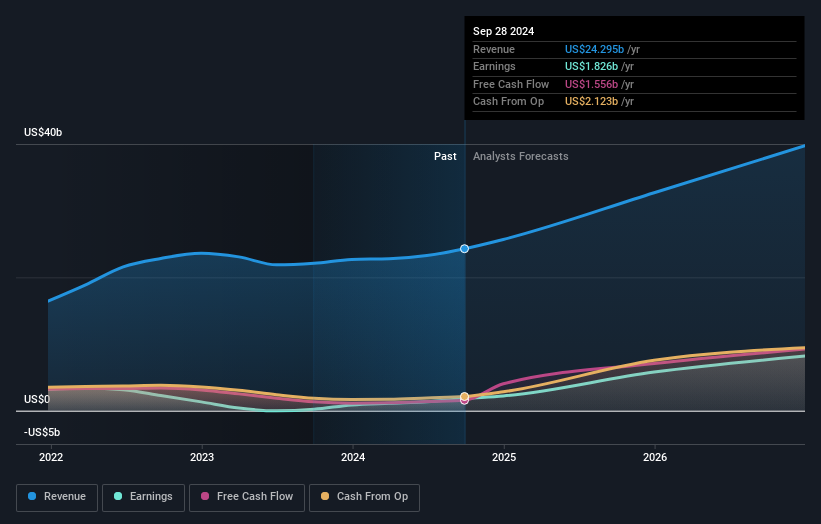Click the 2025 x-axis label
Image resolution: width=821 pixels, height=524 pixels.
pos(504,458)
